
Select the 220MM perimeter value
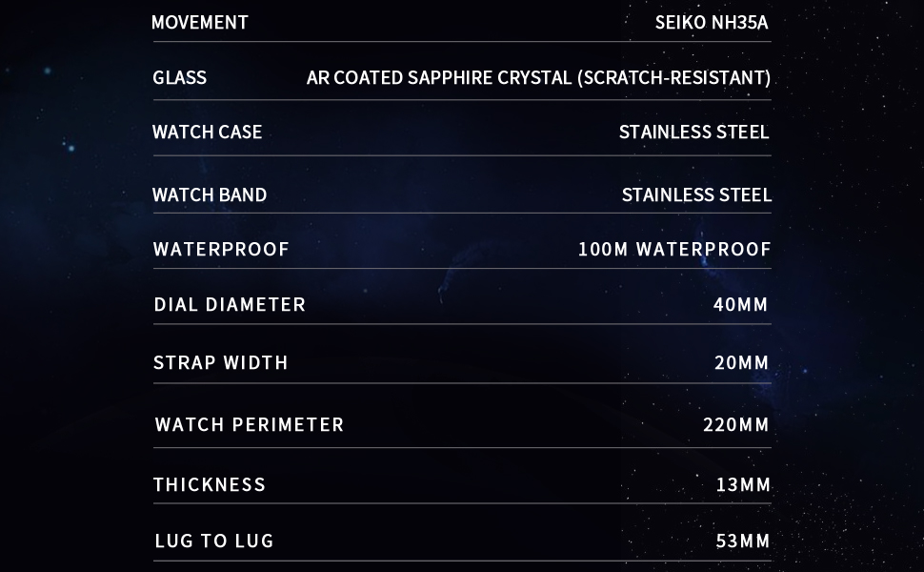(x=735, y=424)
